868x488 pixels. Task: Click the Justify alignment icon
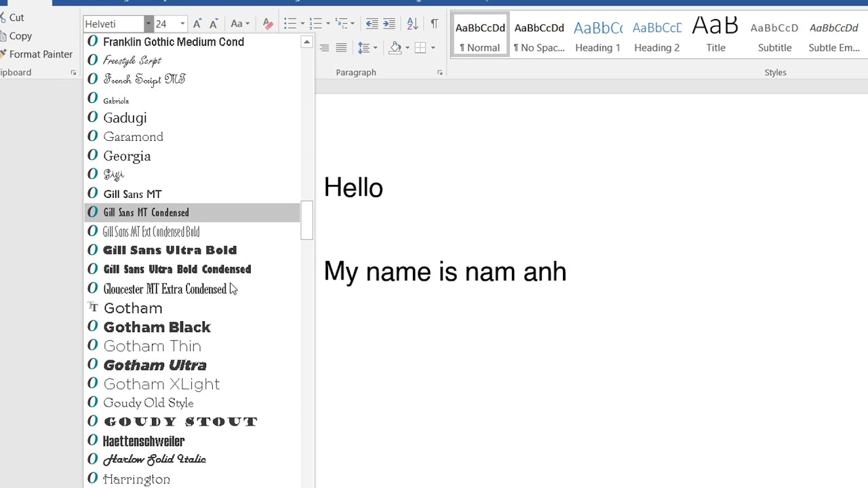point(341,47)
